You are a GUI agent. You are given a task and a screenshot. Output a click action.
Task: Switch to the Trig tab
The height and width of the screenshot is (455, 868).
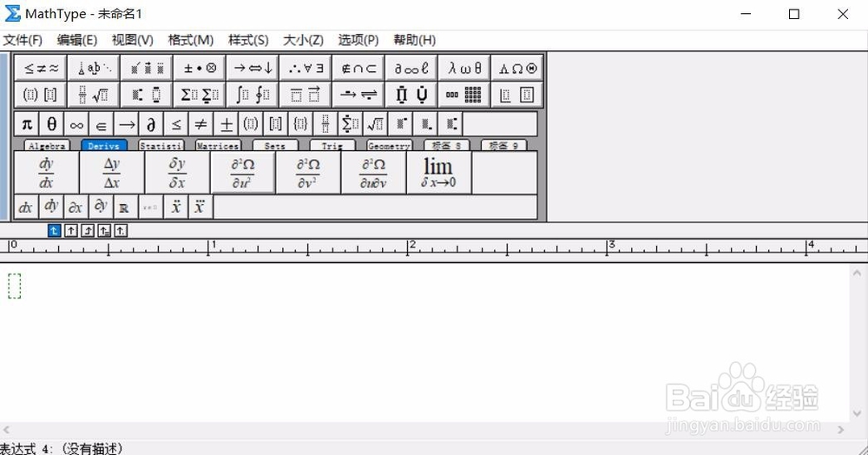[x=332, y=146]
